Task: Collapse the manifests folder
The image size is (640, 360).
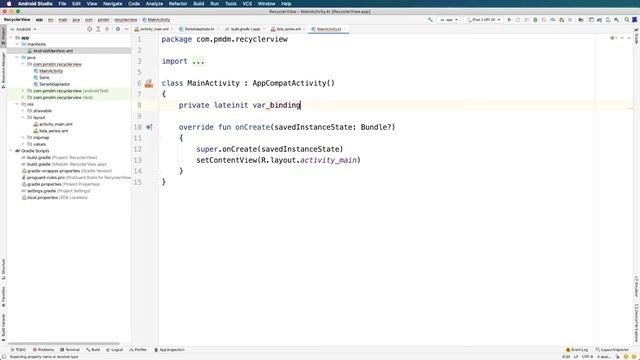Action: 17,44
